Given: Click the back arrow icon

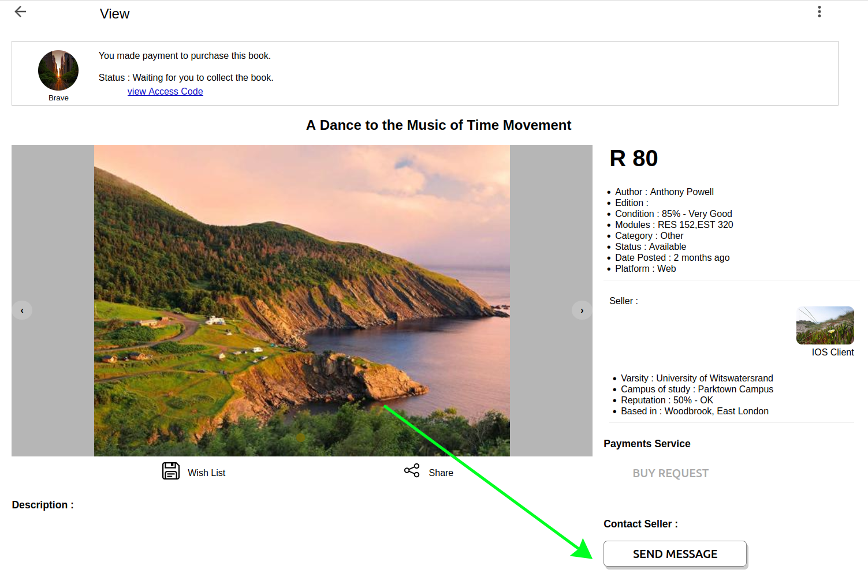Looking at the screenshot, I should 20,12.
